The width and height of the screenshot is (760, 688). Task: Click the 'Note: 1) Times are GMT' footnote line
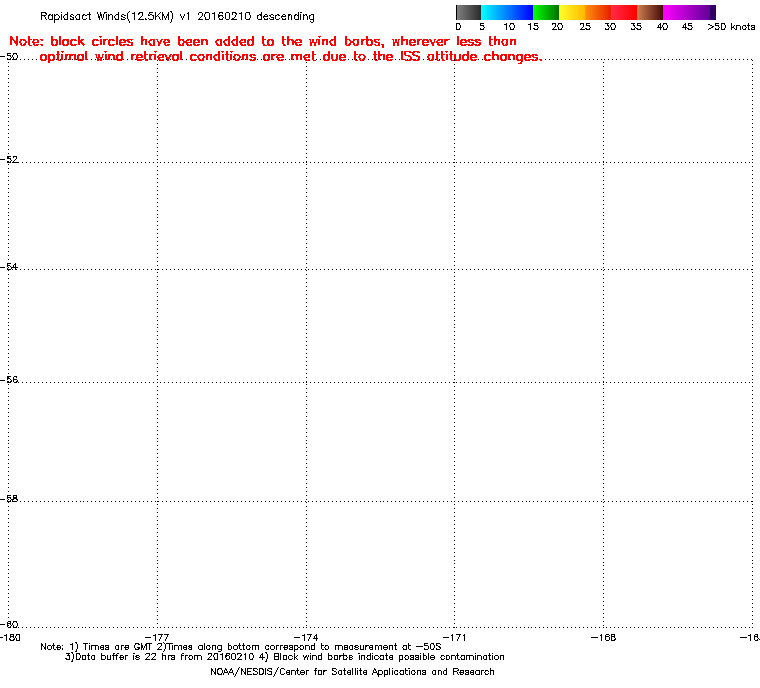click(x=241, y=647)
